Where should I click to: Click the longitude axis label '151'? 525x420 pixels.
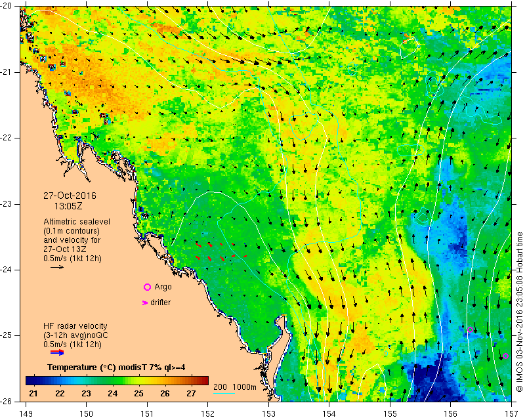(147, 414)
